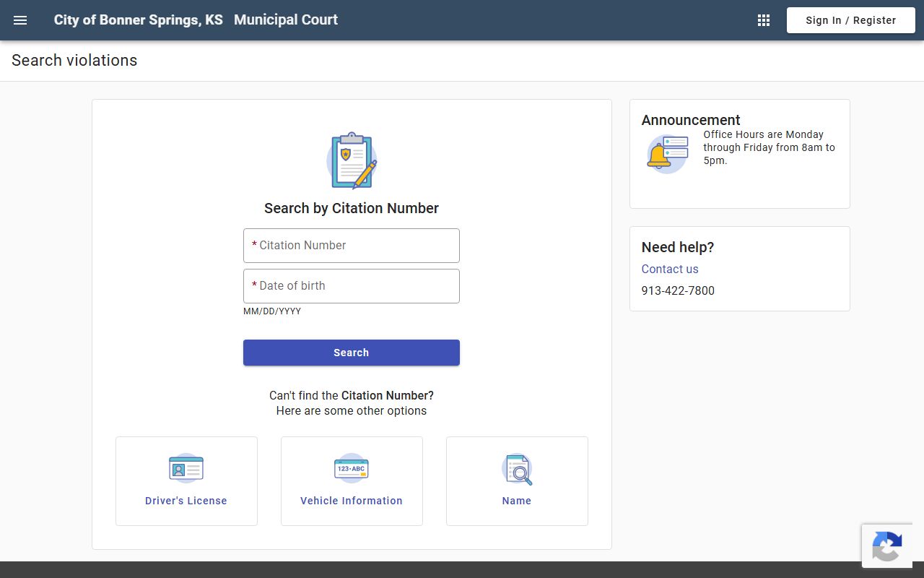Click the clipboard citation icon
924x578 pixels.
click(x=352, y=160)
